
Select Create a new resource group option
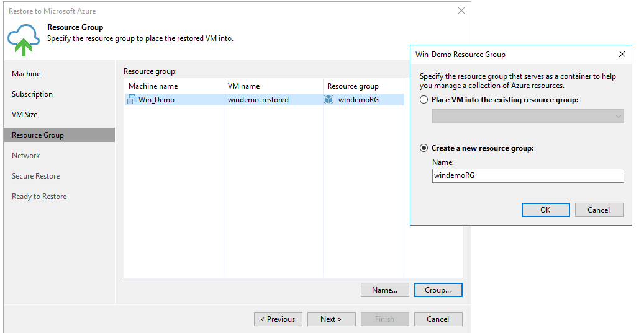coord(424,148)
